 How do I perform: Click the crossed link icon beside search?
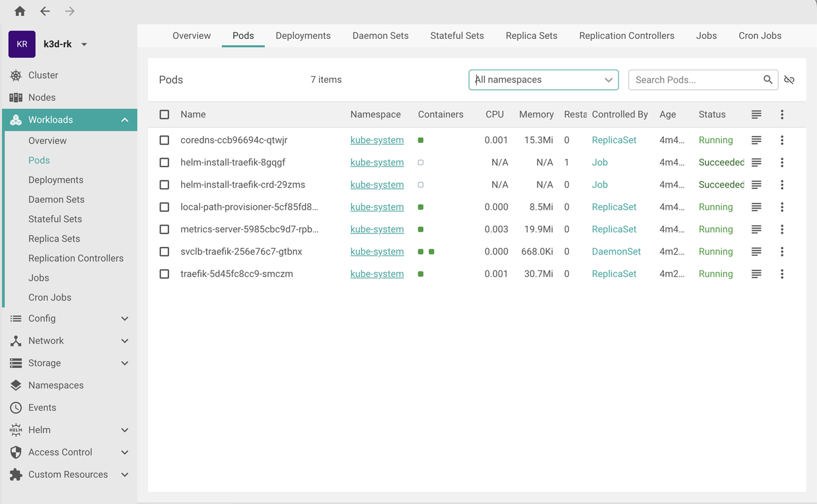790,80
